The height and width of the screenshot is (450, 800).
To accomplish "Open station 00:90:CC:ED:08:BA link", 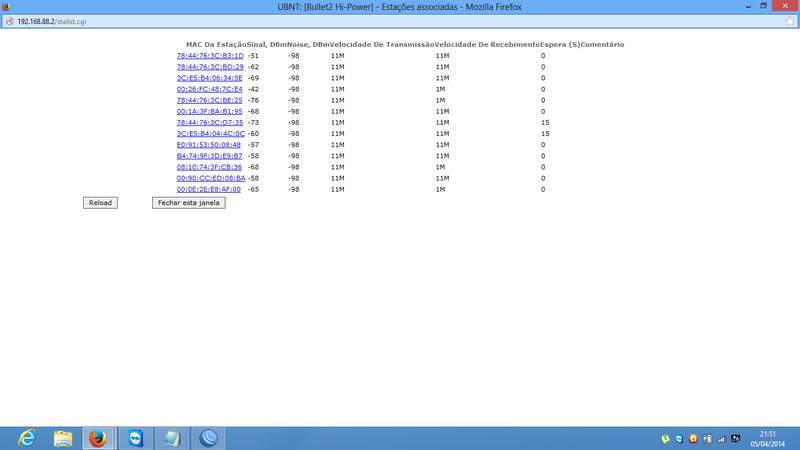I will (211, 179).
